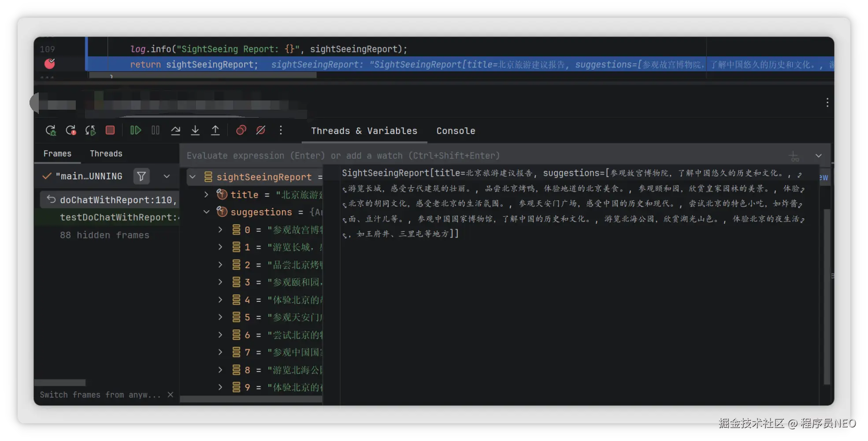Screen dimensions: 868x441
Task: Expand suggestions element 6
Action: 220,335
